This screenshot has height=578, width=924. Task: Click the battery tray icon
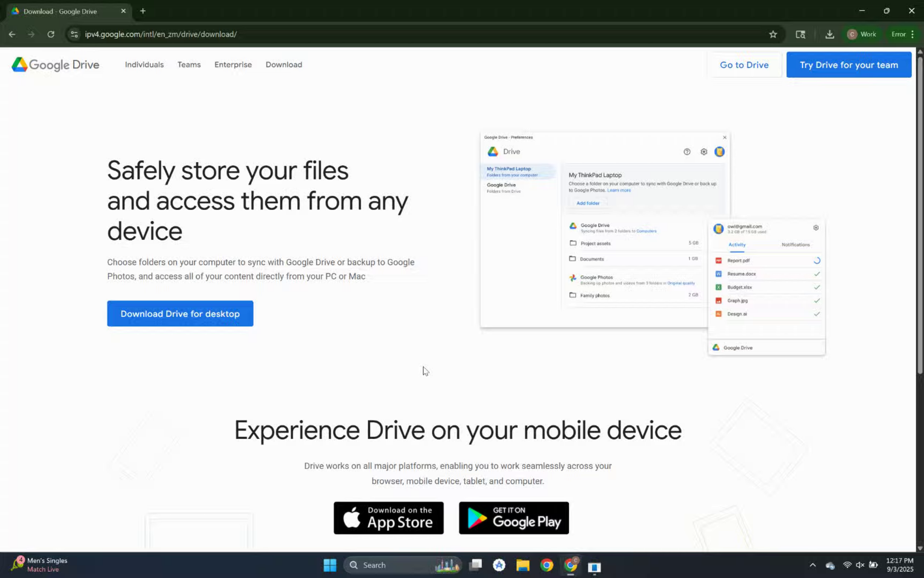point(874,565)
